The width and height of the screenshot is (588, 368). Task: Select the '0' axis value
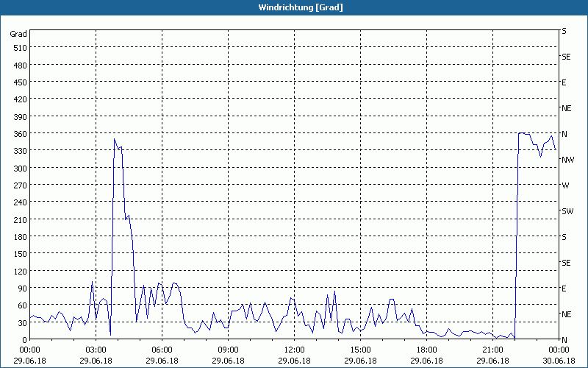[25, 340]
